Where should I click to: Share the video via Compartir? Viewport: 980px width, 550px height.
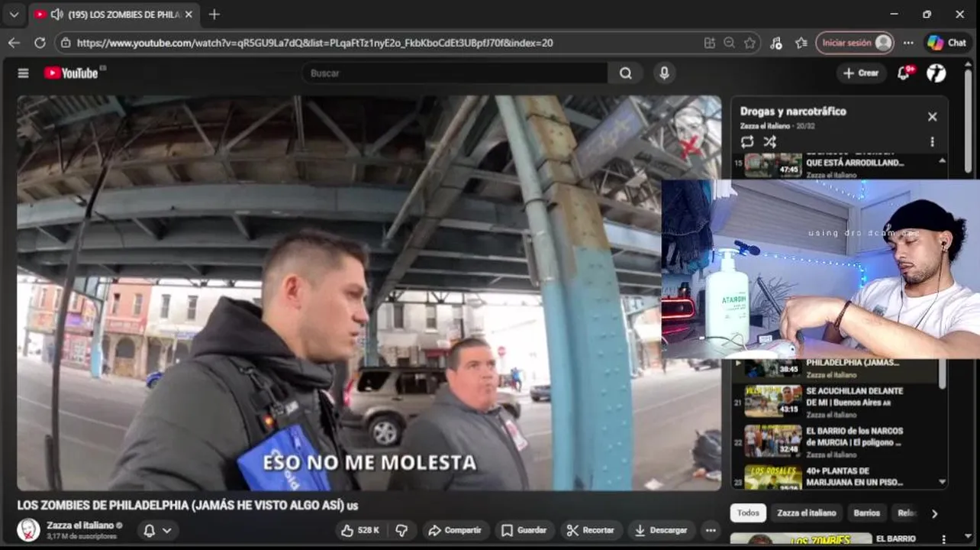[x=455, y=530]
